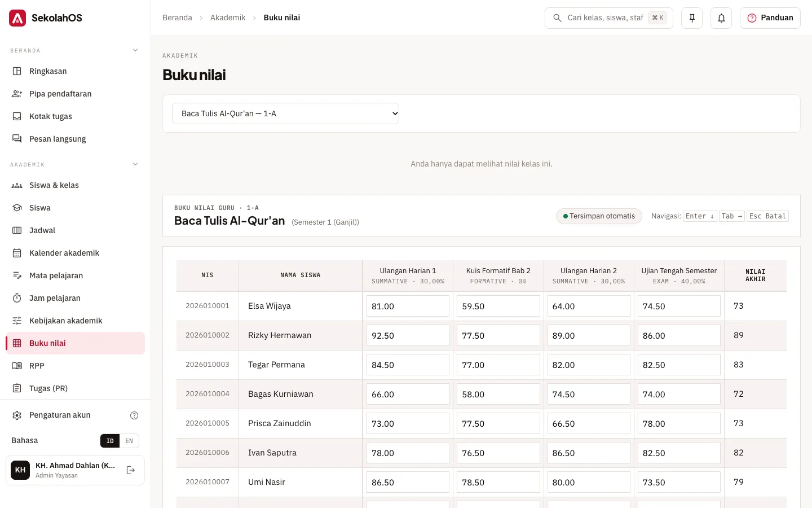Focus the Cari kelas, siswa, staf search field
Viewport: 812px width, 508px height.
pyautogui.click(x=608, y=18)
